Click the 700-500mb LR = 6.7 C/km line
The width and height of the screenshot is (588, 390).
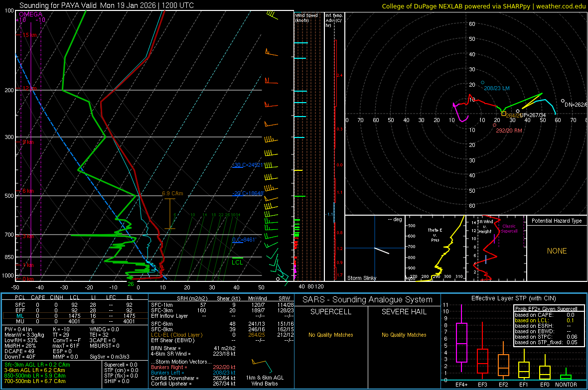35,382
